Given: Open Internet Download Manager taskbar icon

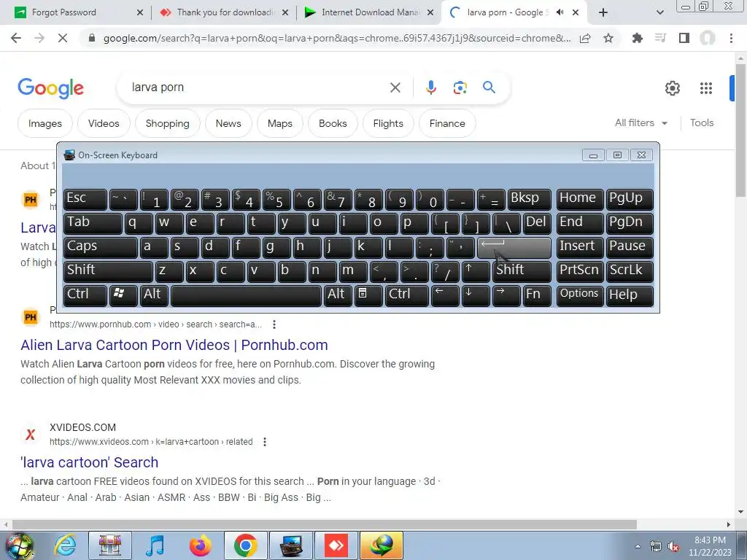Looking at the screenshot, I should pos(382,545).
